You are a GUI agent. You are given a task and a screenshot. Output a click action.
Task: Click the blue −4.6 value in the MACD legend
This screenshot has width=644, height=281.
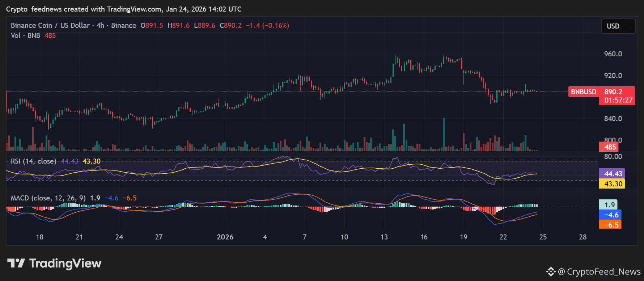111,198
